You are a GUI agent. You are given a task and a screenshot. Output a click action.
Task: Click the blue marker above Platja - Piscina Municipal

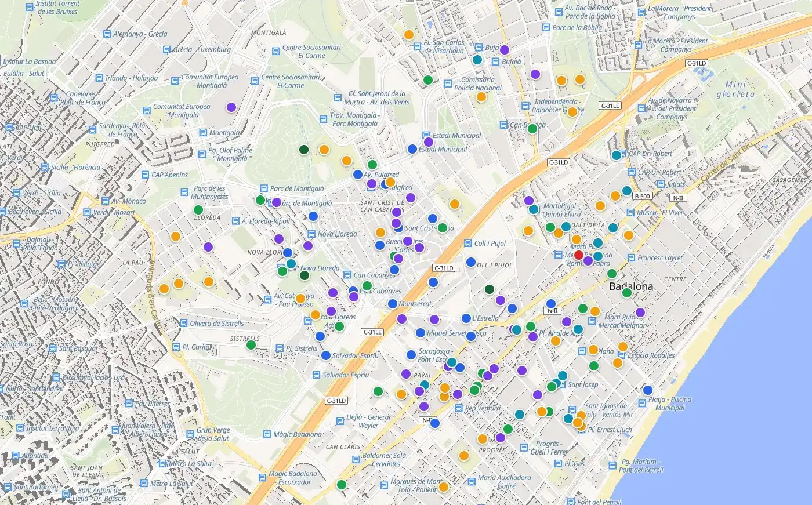tap(648, 390)
